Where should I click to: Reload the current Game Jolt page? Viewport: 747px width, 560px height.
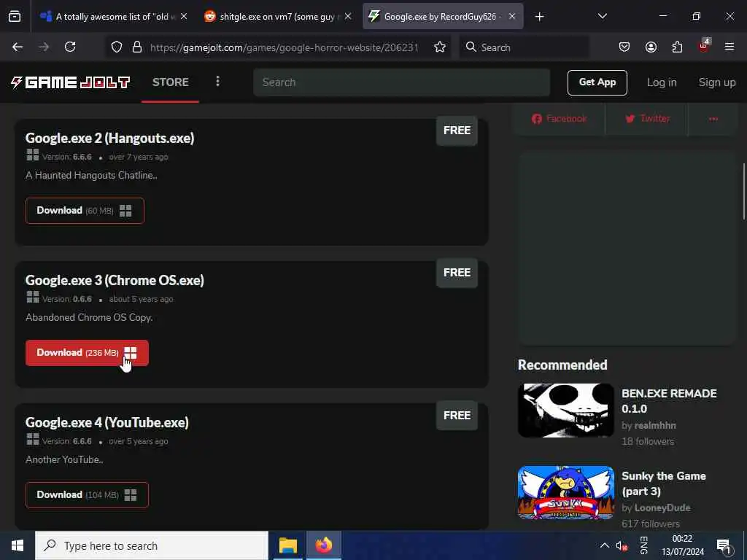coord(70,47)
